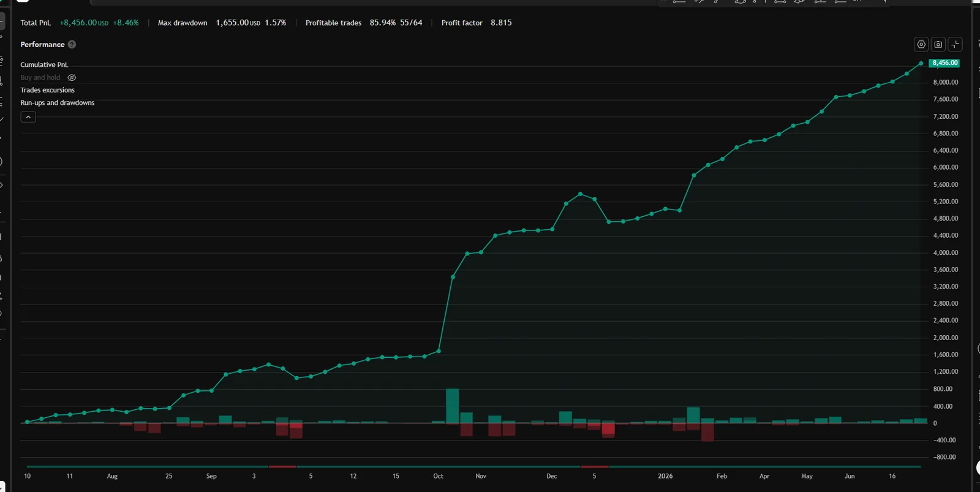Minimize the chart with the collapse-arrows icon
The width and height of the screenshot is (980, 492).
tap(956, 45)
